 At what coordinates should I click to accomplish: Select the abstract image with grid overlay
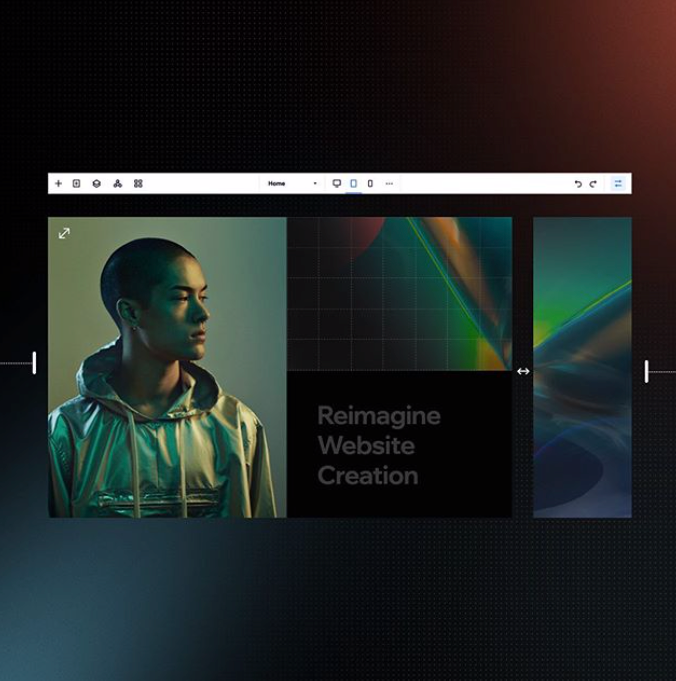[399, 294]
